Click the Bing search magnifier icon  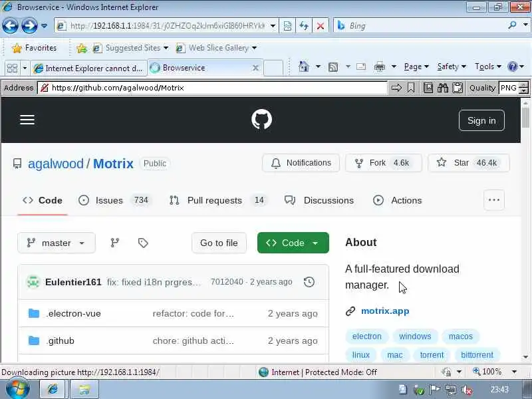[x=512, y=25]
